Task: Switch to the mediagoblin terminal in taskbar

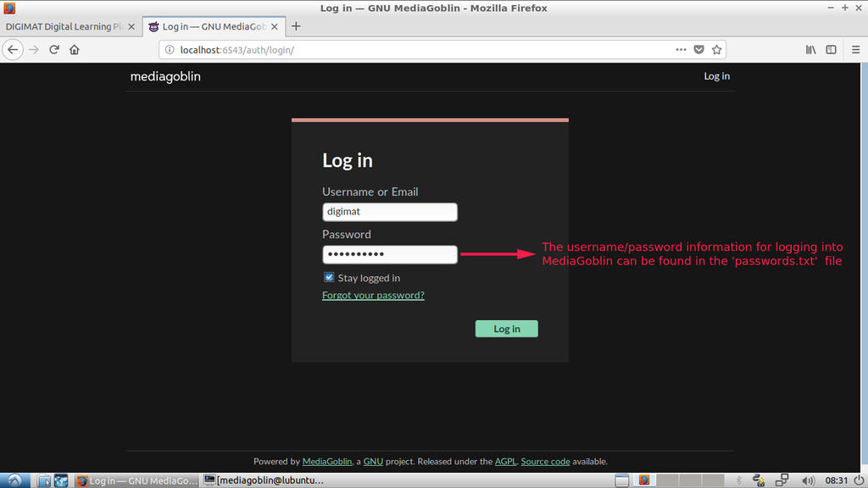Action: (263, 480)
